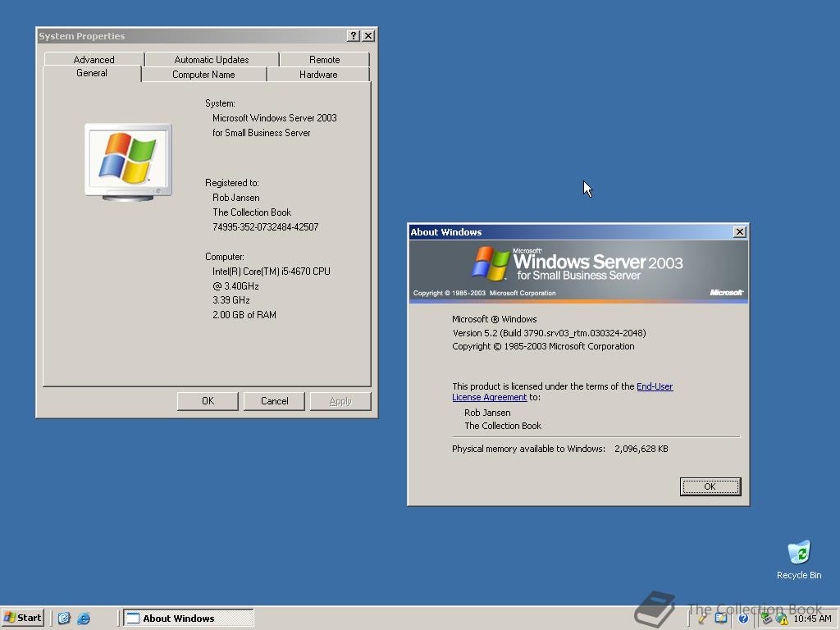840x630 pixels.
Task: Click OK in System Properties
Action: [x=208, y=401]
